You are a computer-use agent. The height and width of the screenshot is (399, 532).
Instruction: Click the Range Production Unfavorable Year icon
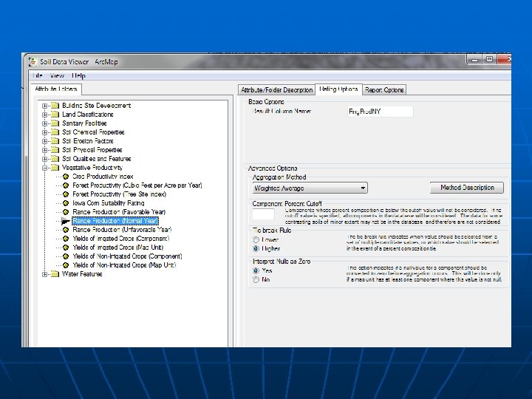click(x=66, y=230)
